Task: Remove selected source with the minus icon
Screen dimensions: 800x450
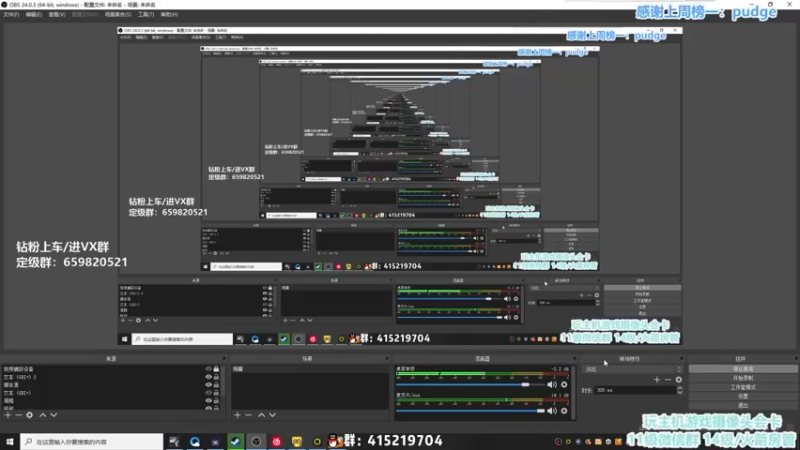Action: point(18,415)
